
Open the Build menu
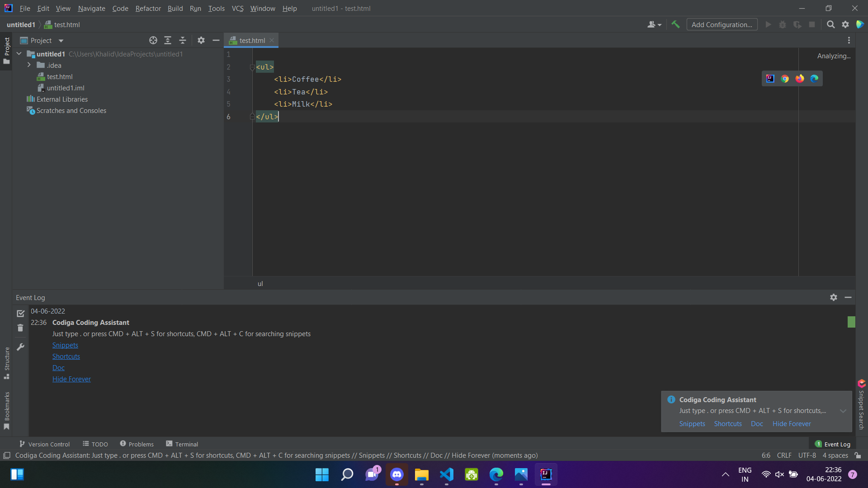tap(175, 8)
